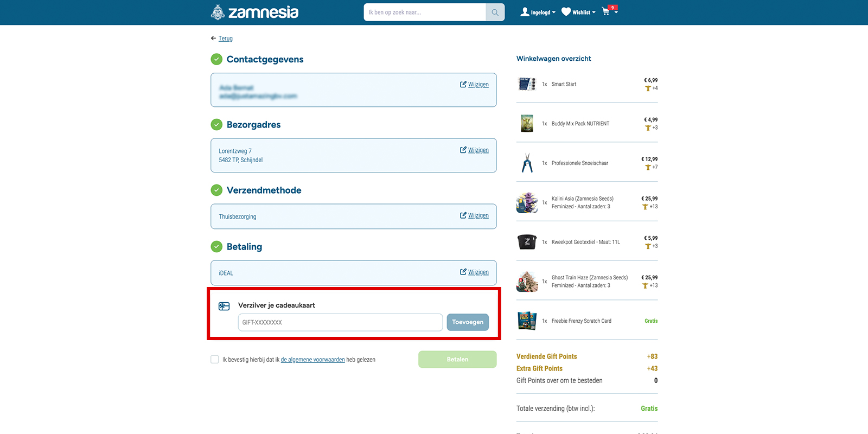Click the Kalini Asia product thumbnail
This screenshot has height=434, width=868.
tap(527, 202)
